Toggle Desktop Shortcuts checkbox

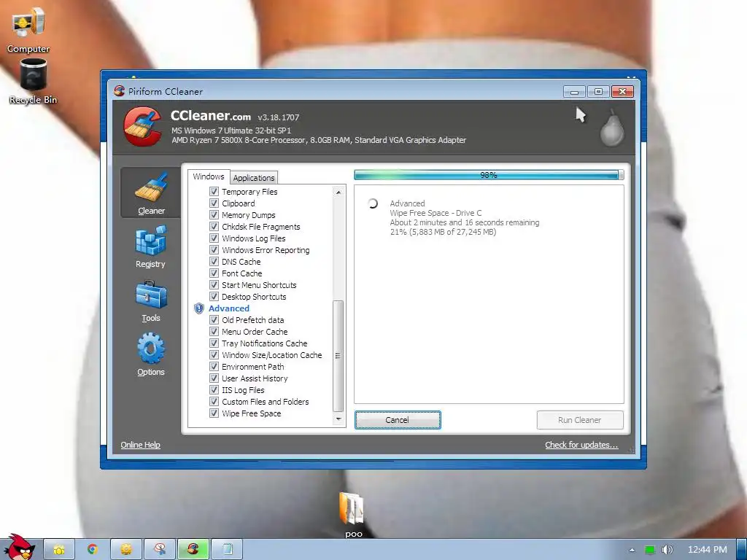214,297
